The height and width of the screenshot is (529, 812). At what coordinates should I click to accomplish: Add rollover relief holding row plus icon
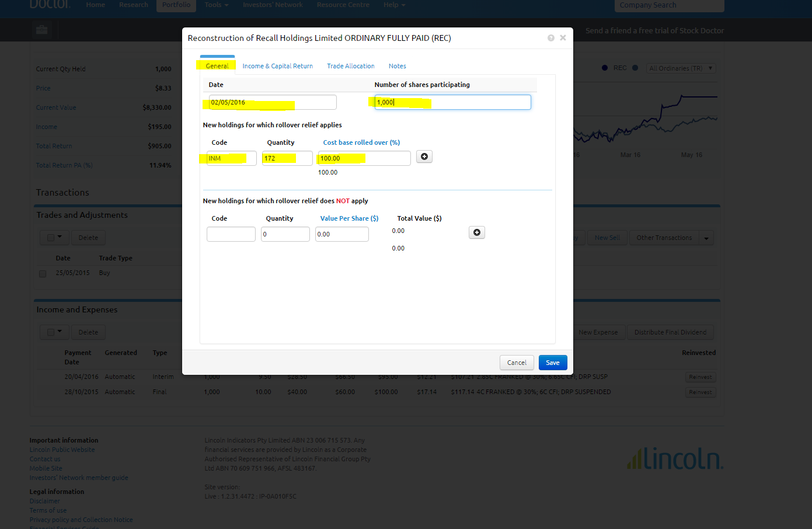(424, 156)
